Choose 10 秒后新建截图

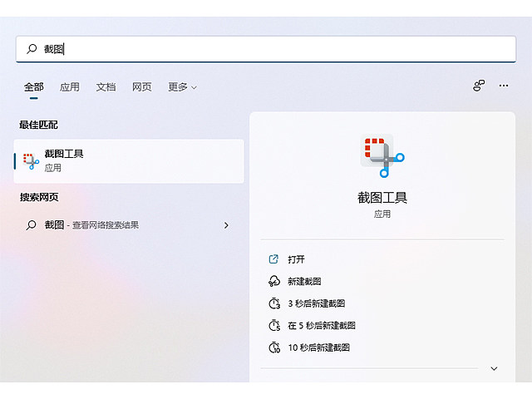tap(319, 347)
